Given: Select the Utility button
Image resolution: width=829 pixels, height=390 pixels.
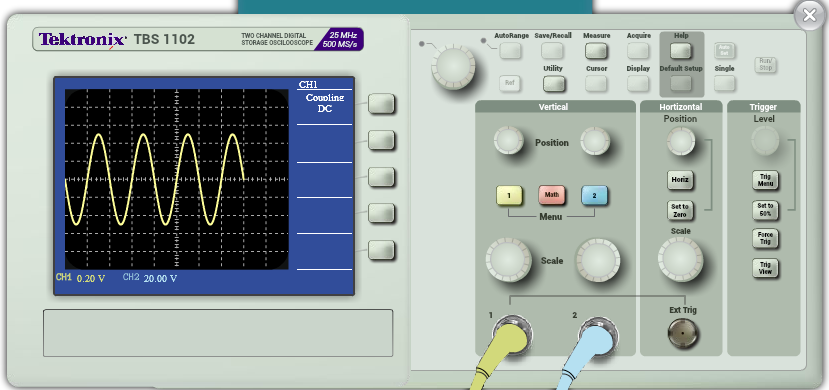Looking at the screenshot, I should point(554,83).
